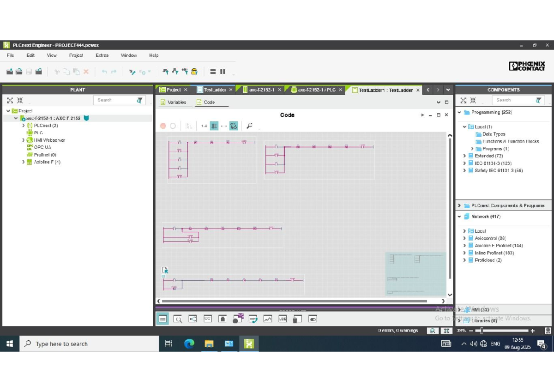Expand the HMI Webserver node
The width and height of the screenshot is (554, 392).
[24, 140]
